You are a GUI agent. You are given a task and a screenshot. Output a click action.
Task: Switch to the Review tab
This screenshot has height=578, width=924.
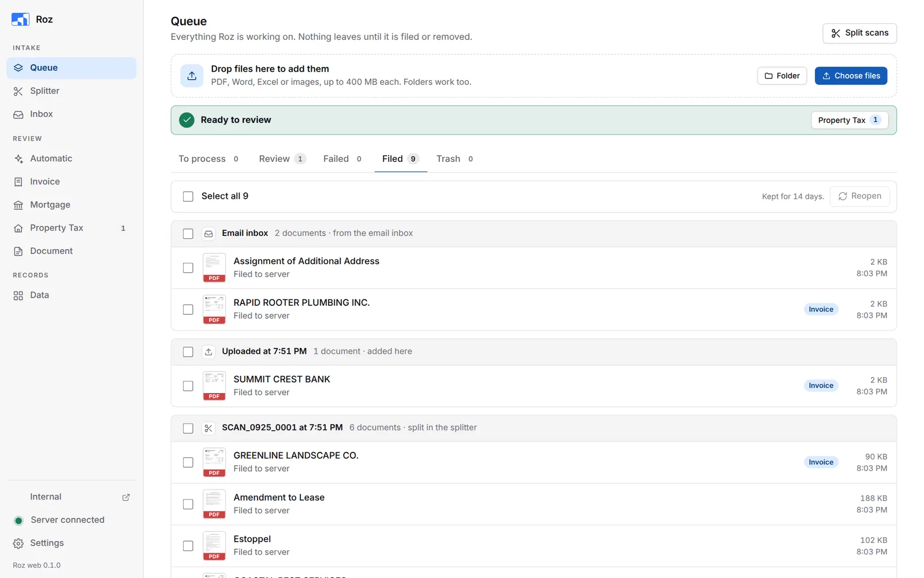[282, 159]
